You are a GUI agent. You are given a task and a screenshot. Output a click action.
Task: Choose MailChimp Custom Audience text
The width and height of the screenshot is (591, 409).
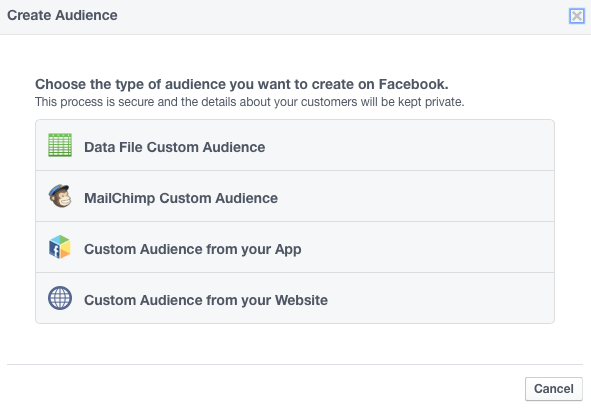[181, 198]
